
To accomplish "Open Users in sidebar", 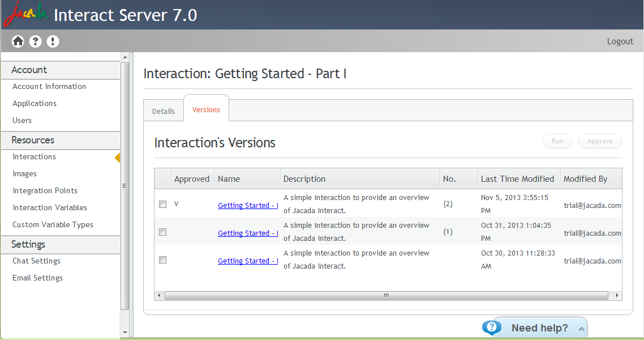I will pos(22,121).
